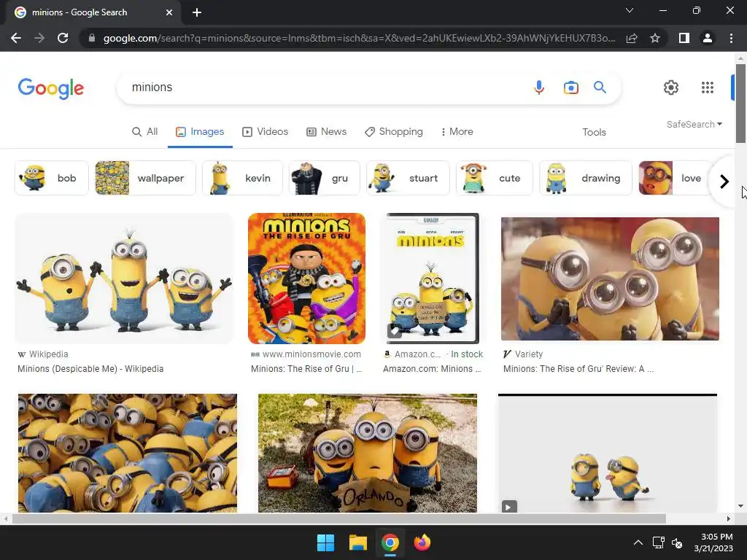Click the blue magnifier search button
Viewport: 747px width, 560px height.
click(x=600, y=87)
